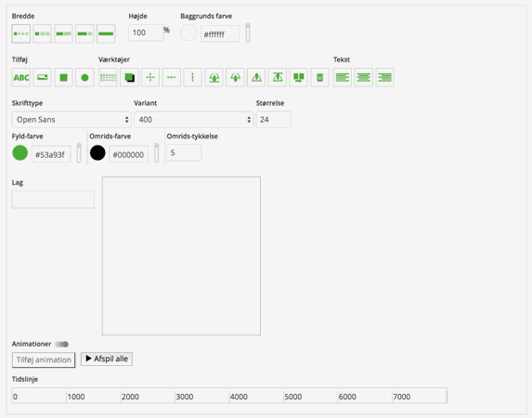
Task: Right-align the text
Action: point(384,77)
